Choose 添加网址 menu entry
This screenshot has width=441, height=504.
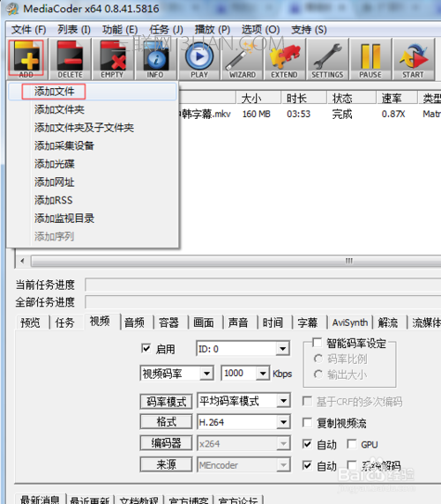pos(93,182)
